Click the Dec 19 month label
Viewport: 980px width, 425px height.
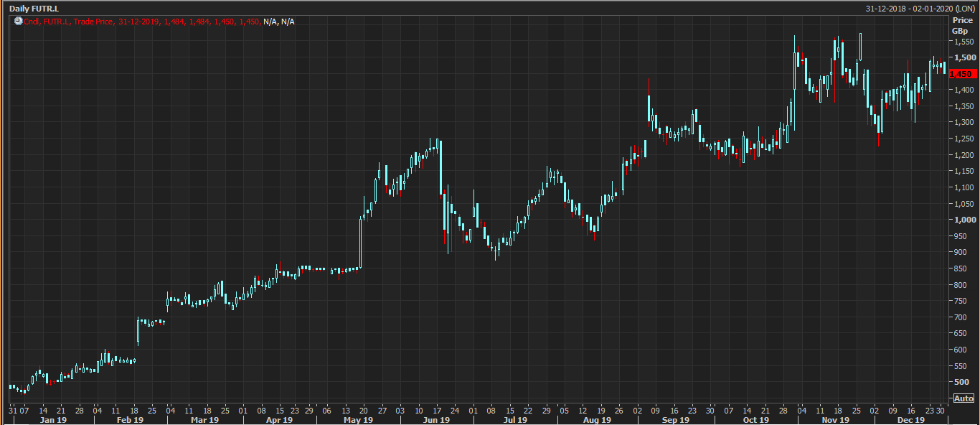911,420
